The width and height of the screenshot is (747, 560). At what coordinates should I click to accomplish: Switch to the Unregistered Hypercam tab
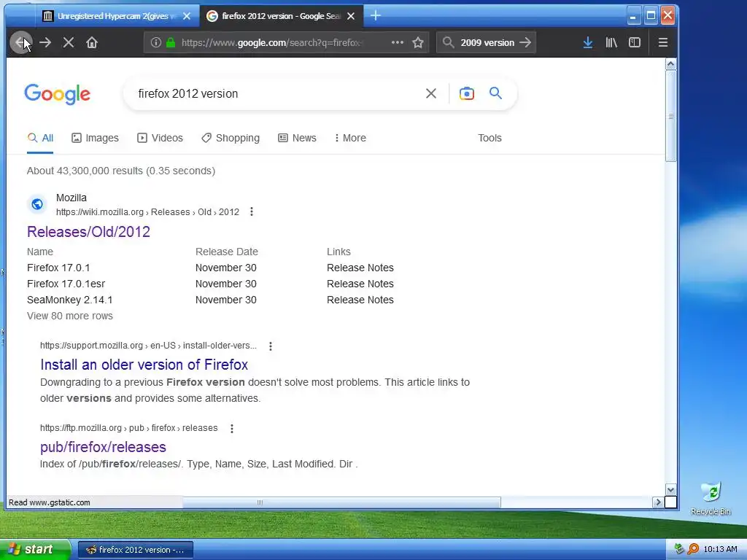tap(117, 16)
